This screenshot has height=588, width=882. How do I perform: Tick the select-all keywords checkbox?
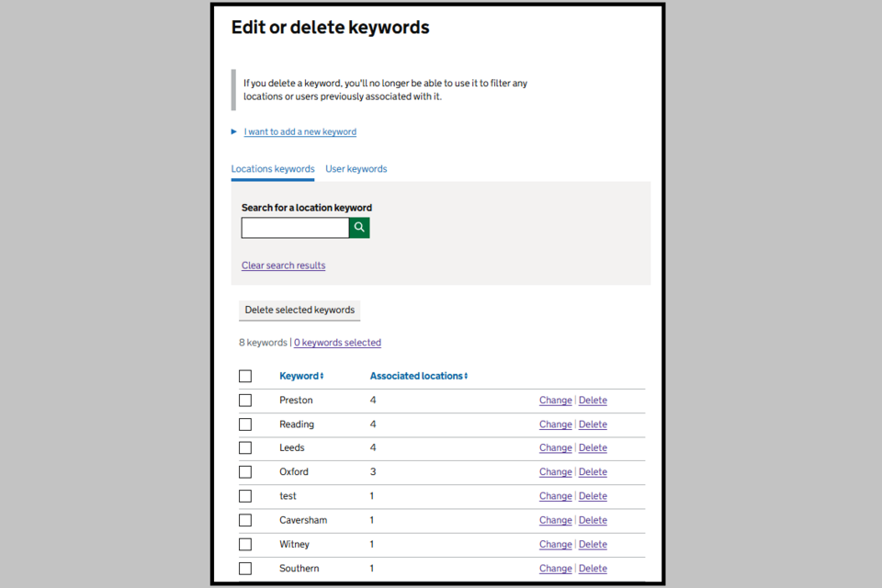245,376
